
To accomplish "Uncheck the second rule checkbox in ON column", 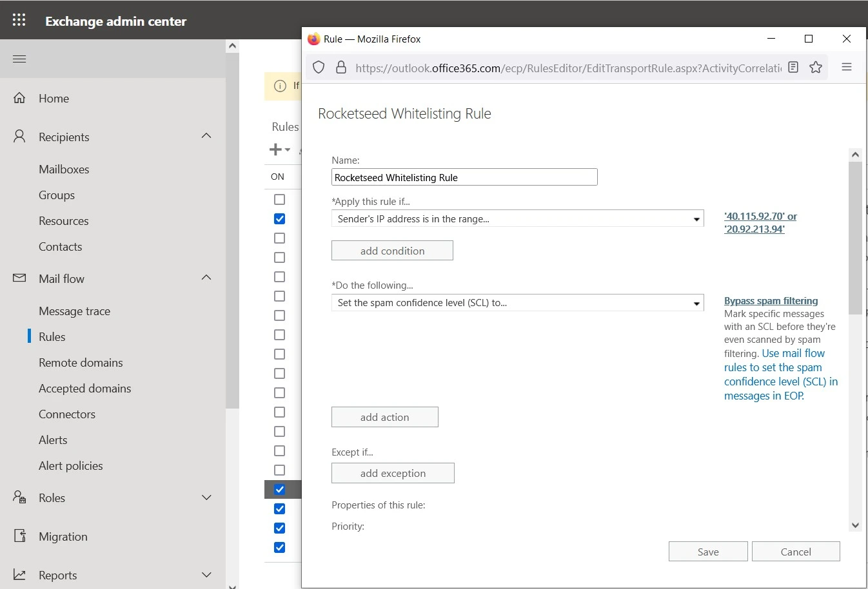I will coord(279,218).
